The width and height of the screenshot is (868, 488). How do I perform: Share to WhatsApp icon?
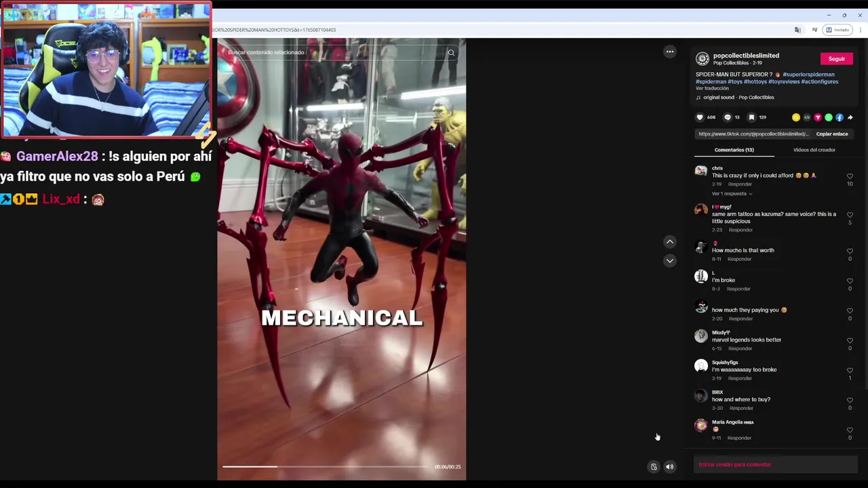[x=829, y=117]
